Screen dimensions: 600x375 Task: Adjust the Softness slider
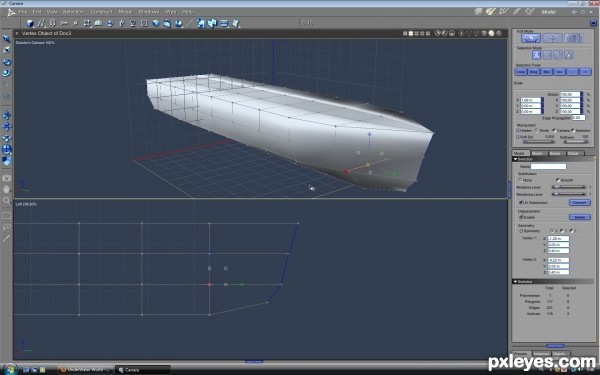(576, 142)
